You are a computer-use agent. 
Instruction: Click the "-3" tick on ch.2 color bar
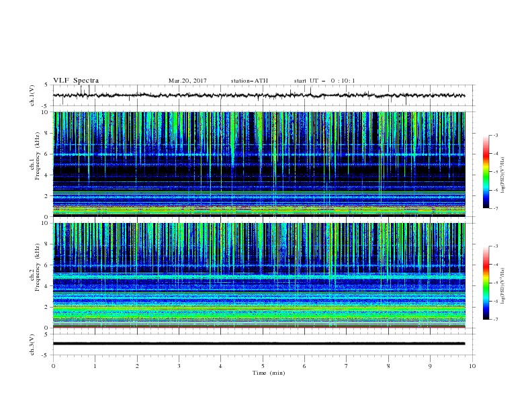495,246
